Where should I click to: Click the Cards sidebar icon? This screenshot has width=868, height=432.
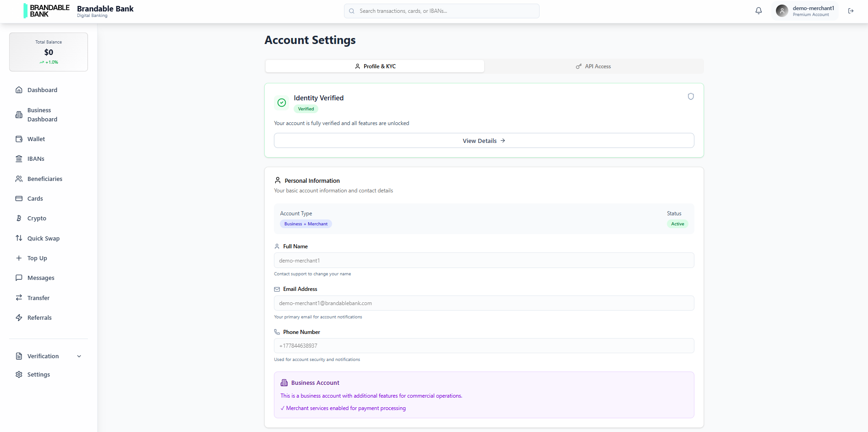19,198
